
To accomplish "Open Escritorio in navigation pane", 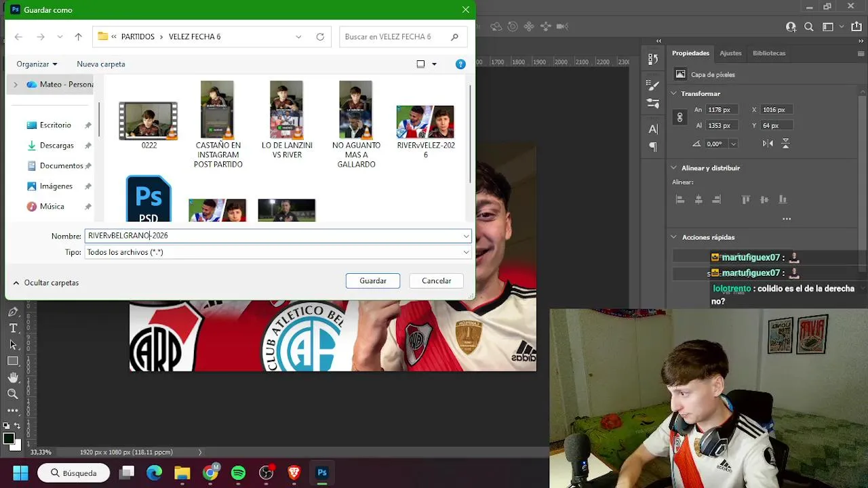I will pos(56,125).
